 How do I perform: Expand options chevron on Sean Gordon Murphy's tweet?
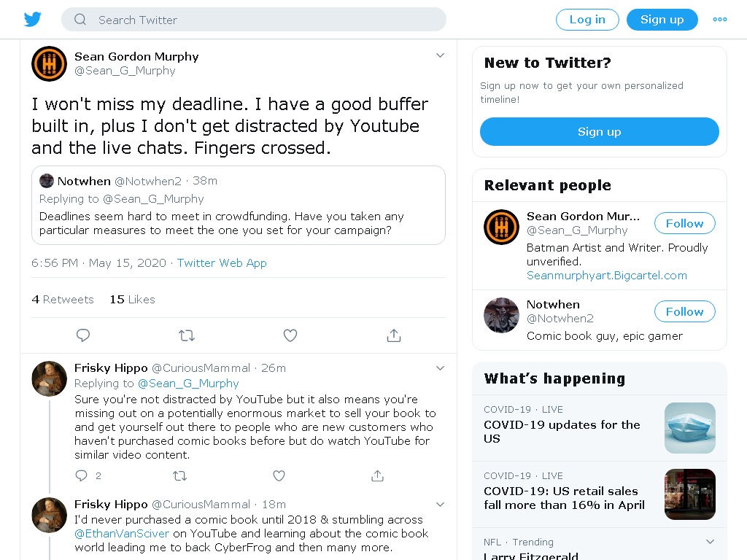(x=440, y=55)
